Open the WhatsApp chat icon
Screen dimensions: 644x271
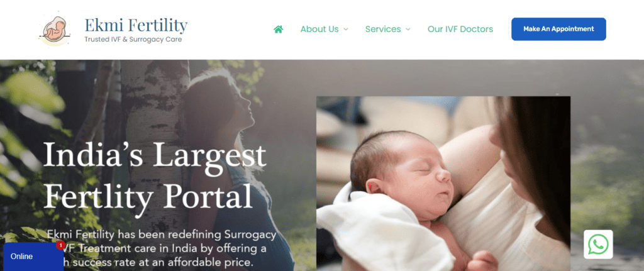pos(598,245)
